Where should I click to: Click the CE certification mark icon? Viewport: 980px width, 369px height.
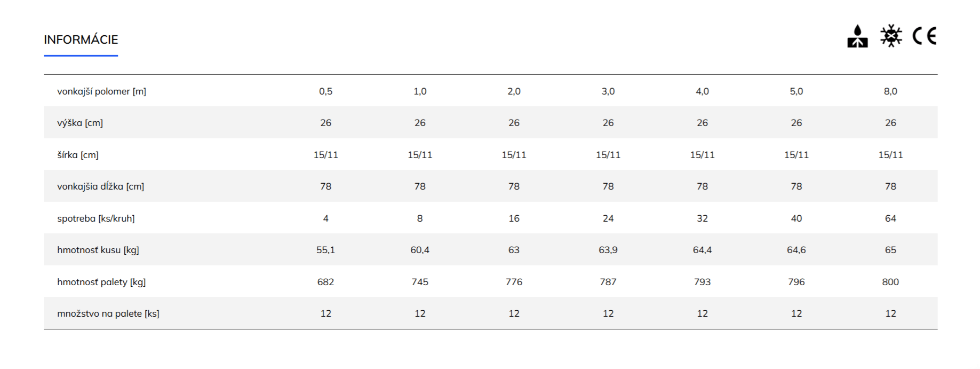click(925, 36)
